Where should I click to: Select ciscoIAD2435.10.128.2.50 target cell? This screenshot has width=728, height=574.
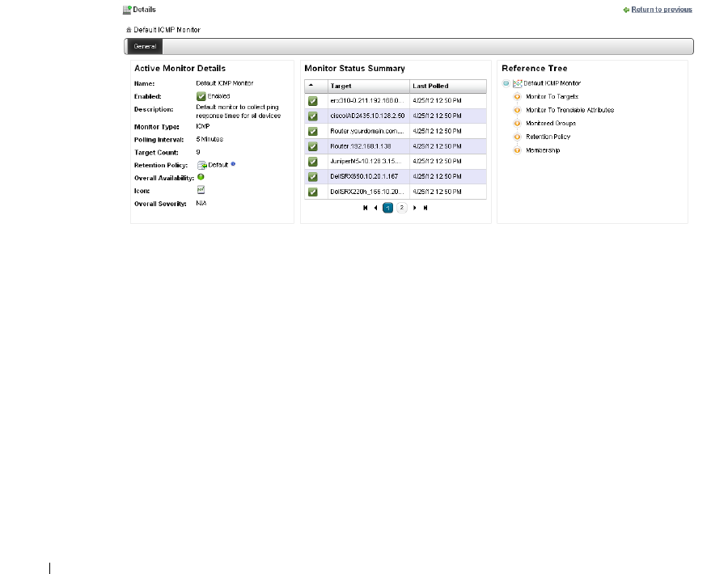point(369,116)
